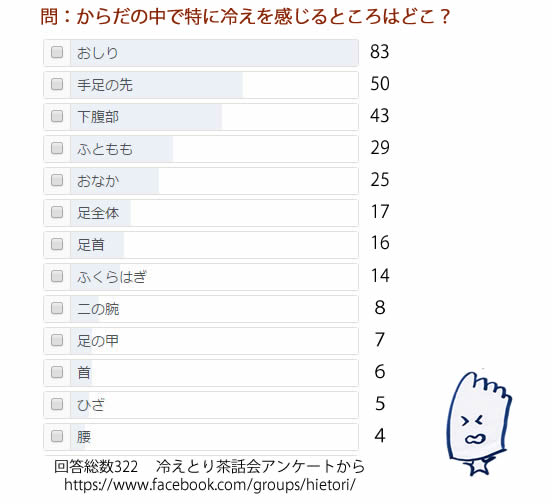
Task: Select the 二の腕 checkbox
Action: click(57, 308)
